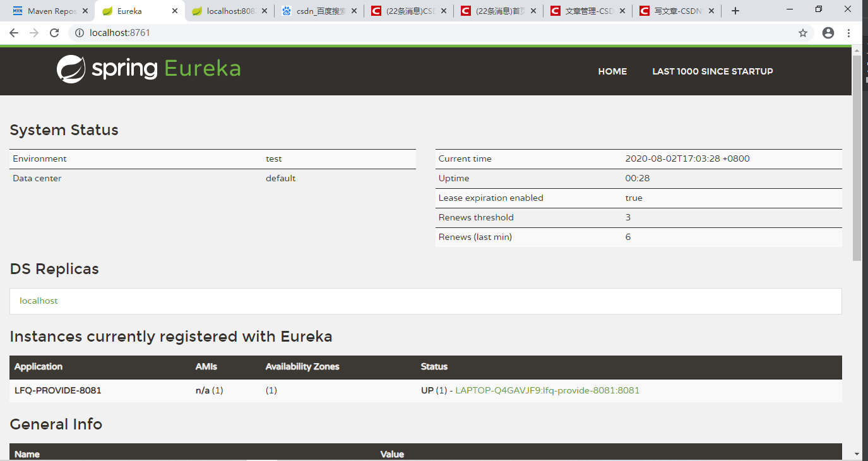Click the address bar URL localhost:8761

(x=120, y=33)
